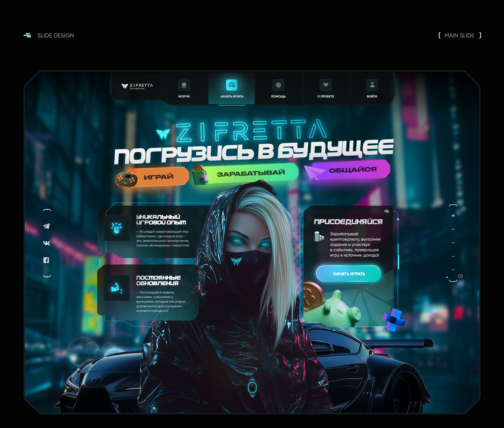The image size is (504, 428).
Task: Click the purple Общайся pill button
Action: point(351,170)
